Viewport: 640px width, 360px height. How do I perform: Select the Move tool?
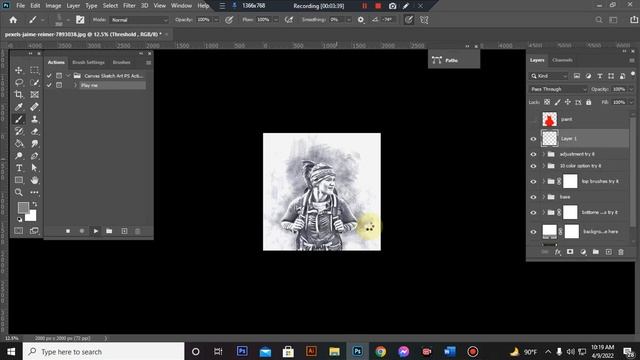19,70
